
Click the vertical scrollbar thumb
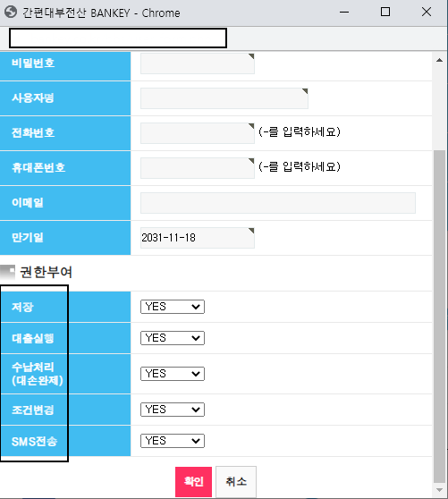(x=439, y=317)
